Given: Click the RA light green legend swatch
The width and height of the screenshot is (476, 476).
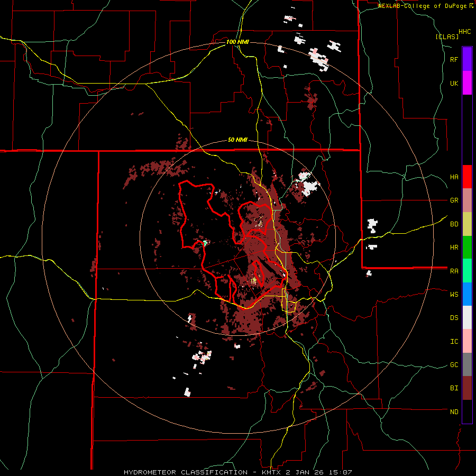Looking at the screenshot, I should [x=467, y=271].
